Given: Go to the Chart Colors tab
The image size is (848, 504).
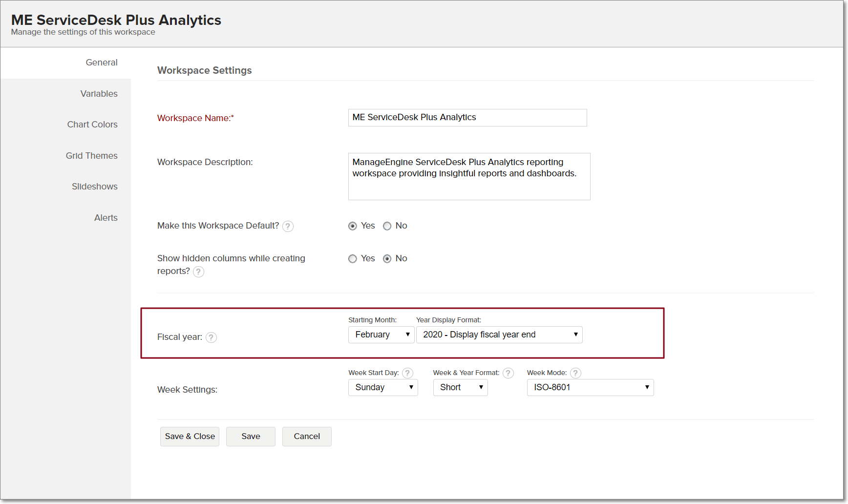Looking at the screenshot, I should 92,125.
